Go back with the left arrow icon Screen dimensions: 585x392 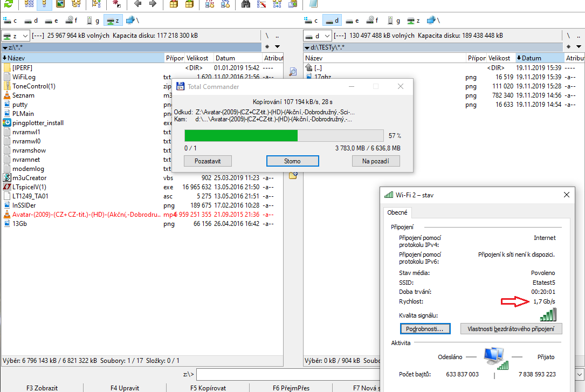(137, 4)
